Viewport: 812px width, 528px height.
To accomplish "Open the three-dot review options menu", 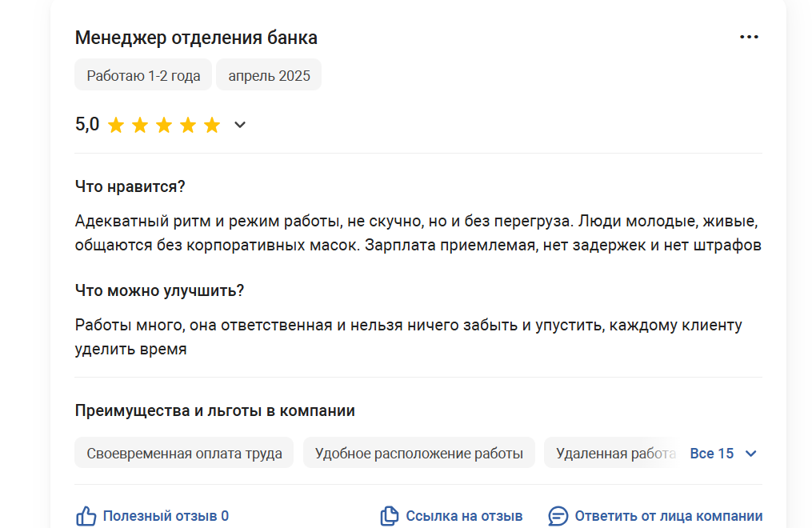I will pyautogui.click(x=749, y=38).
